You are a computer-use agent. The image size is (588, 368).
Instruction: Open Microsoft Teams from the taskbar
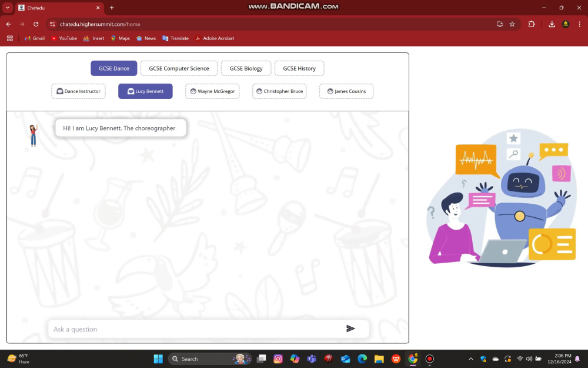point(312,359)
